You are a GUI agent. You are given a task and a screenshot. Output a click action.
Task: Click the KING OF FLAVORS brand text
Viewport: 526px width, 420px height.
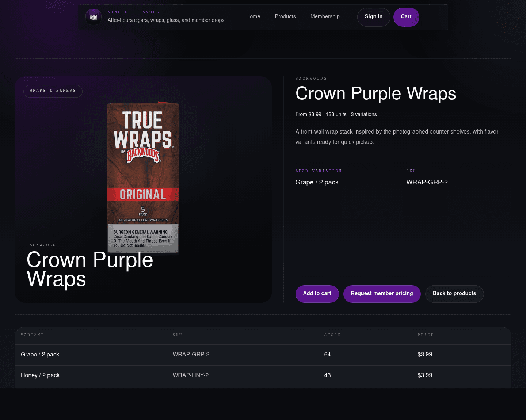click(133, 12)
